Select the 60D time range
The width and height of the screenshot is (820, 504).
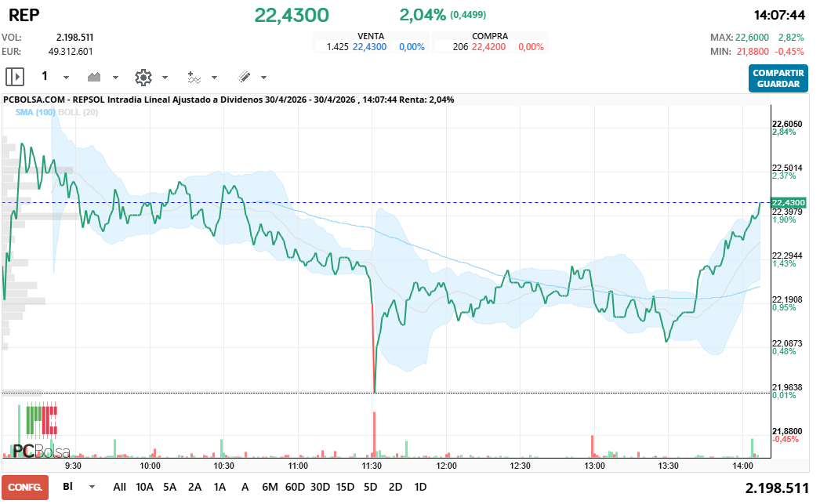click(x=295, y=488)
